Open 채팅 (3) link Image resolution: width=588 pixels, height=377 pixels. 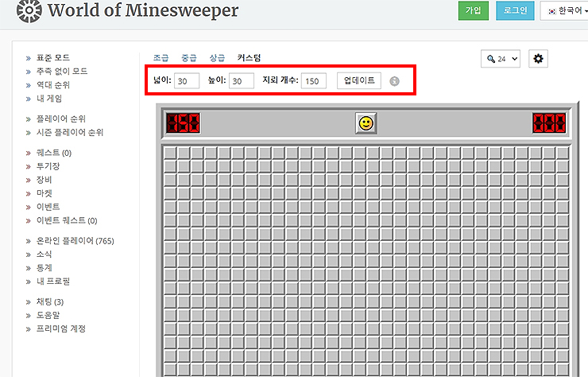50,302
